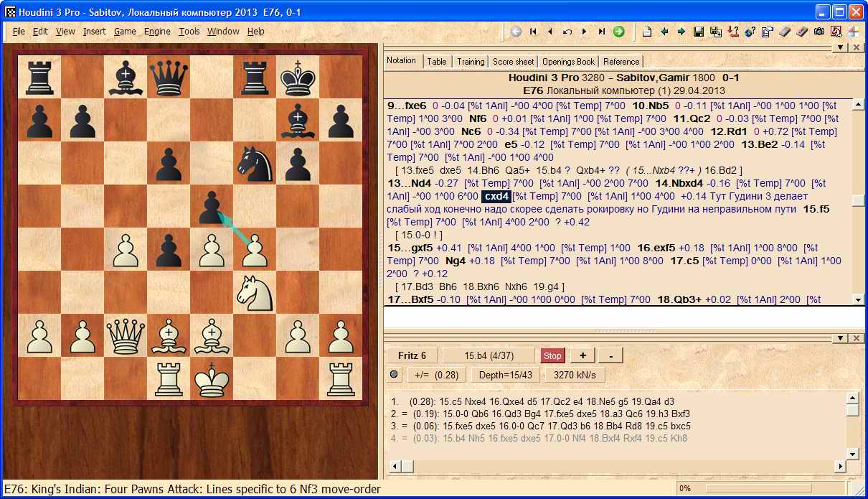
Task: Switch to the Notation tab
Action: (x=402, y=60)
